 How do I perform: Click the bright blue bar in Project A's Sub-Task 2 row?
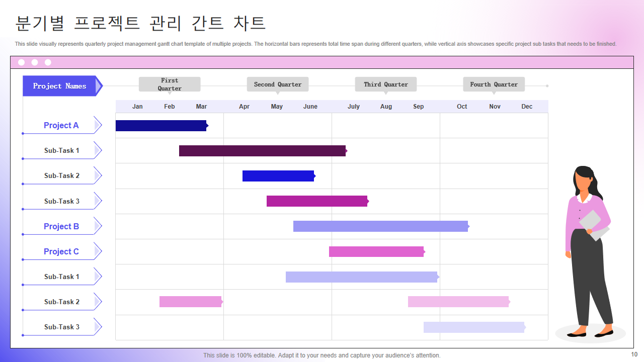(x=279, y=176)
